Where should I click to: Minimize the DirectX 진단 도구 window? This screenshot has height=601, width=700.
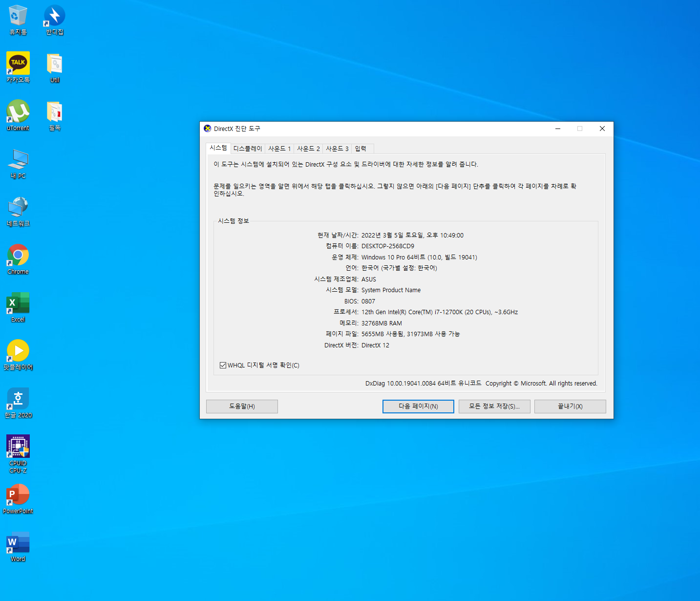pos(557,129)
